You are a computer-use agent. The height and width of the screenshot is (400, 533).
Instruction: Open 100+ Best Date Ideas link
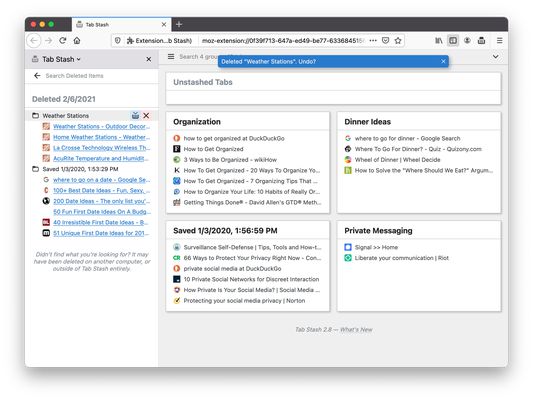tap(101, 190)
